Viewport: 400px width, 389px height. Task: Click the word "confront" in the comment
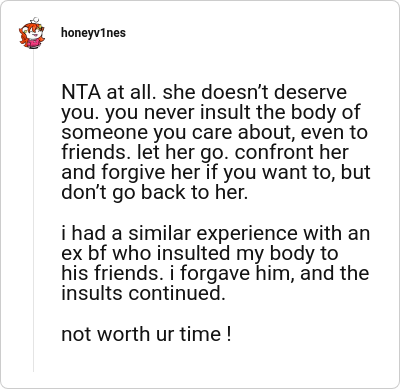[274, 152]
